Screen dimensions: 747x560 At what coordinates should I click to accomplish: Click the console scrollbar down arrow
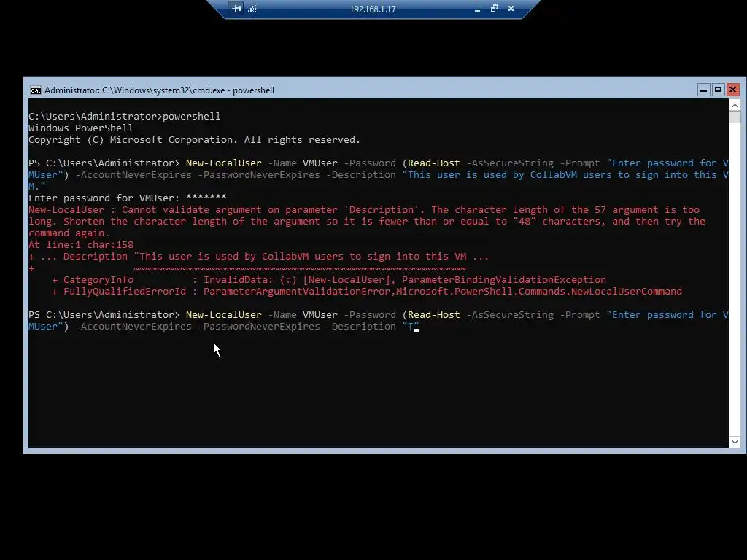point(735,442)
